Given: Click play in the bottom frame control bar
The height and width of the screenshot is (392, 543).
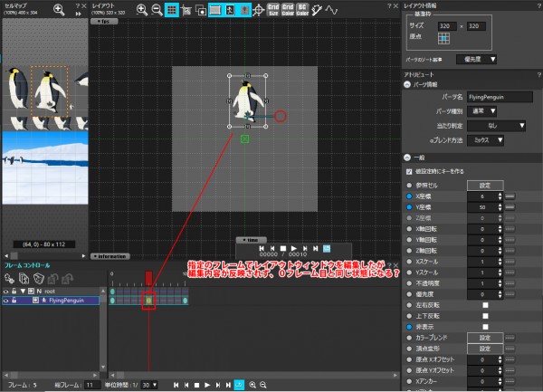Looking at the screenshot, I should click(x=207, y=385).
